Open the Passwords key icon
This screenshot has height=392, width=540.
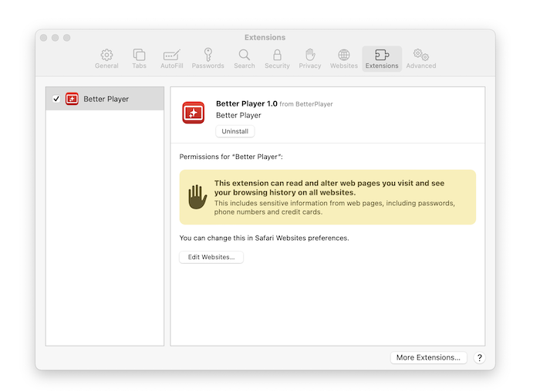coord(208,59)
